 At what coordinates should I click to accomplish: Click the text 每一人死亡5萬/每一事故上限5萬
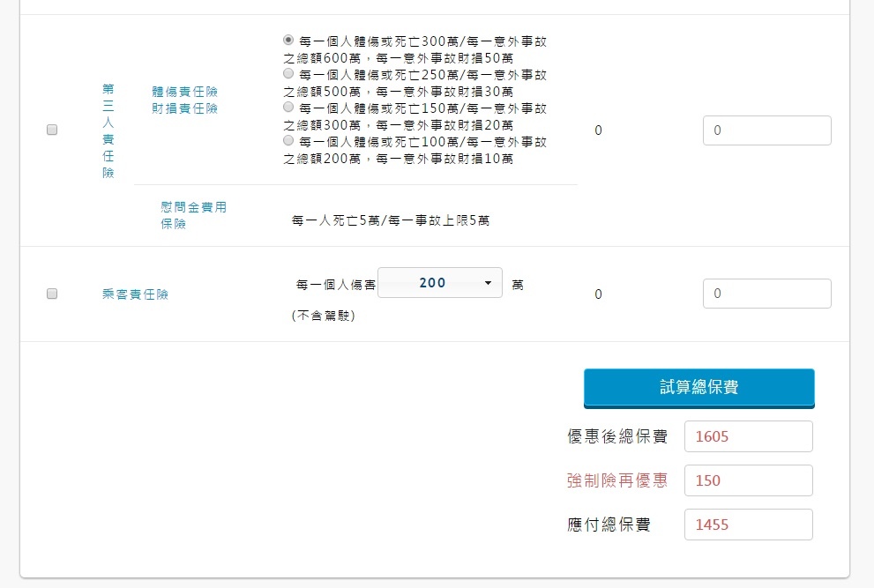pos(390,220)
